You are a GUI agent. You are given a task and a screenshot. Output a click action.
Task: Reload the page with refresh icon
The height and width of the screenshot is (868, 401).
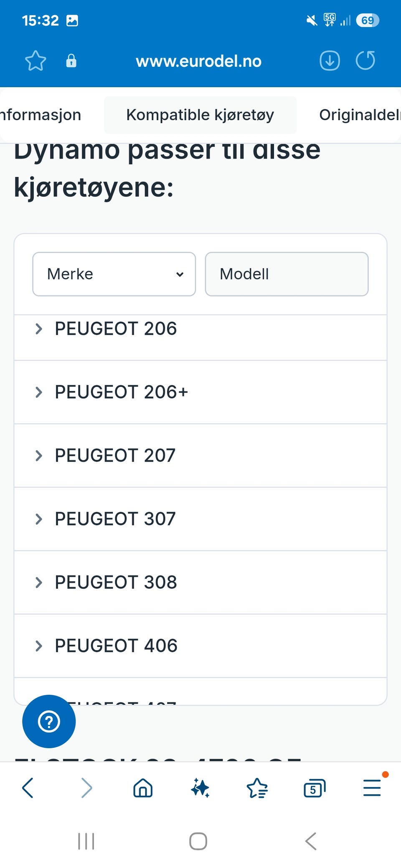pyautogui.click(x=365, y=61)
